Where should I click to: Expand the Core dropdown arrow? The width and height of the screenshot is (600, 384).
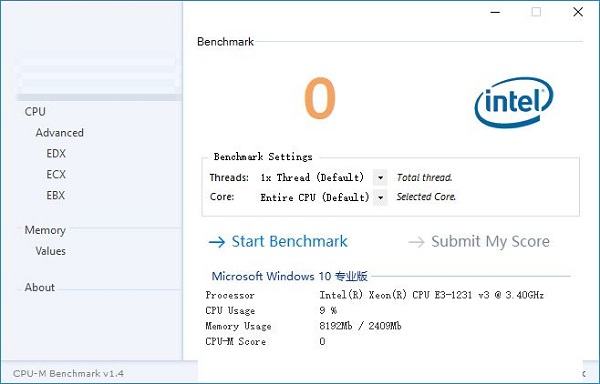pos(380,198)
